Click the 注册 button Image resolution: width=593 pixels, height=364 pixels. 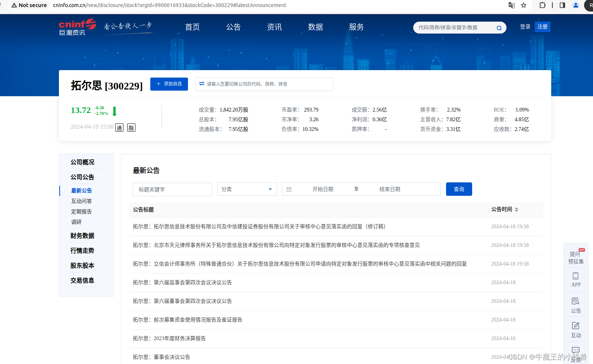tap(543, 27)
